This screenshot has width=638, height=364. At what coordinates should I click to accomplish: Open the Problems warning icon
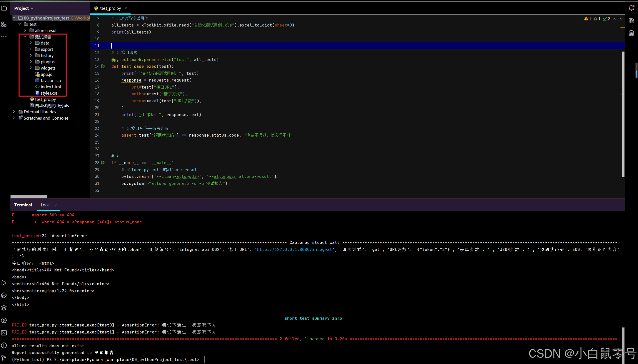coord(4,345)
